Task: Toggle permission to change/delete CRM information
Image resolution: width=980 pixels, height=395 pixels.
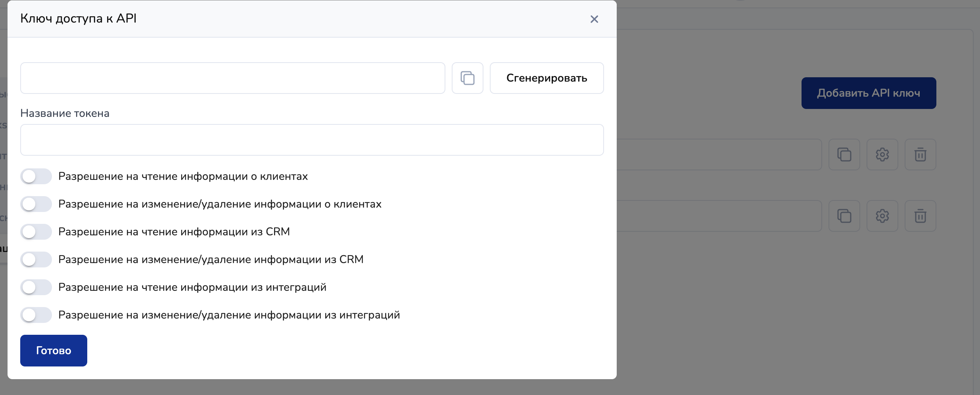Action: [36, 260]
